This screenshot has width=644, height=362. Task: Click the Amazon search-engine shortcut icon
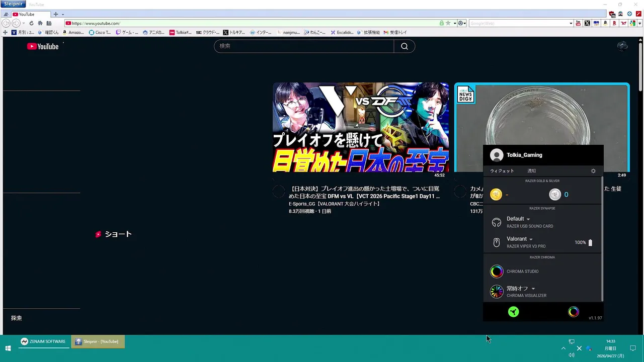coord(605,23)
